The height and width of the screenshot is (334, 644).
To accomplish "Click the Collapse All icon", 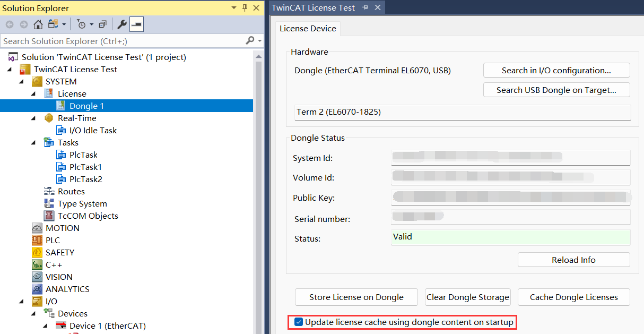I will 103,24.
